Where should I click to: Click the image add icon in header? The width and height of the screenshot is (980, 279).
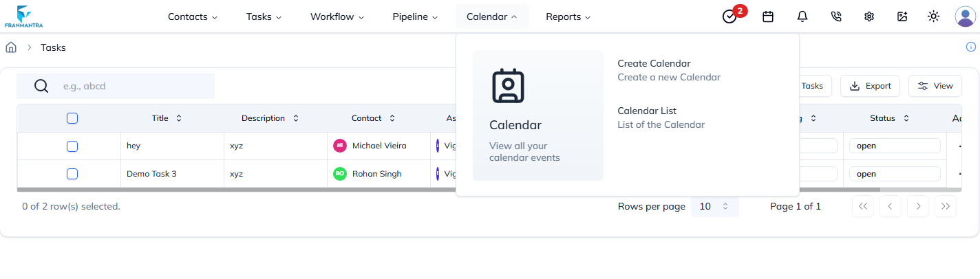point(902,16)
